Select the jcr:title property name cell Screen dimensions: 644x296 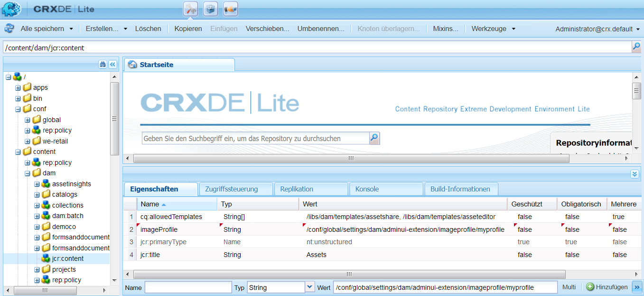[150, 255]
